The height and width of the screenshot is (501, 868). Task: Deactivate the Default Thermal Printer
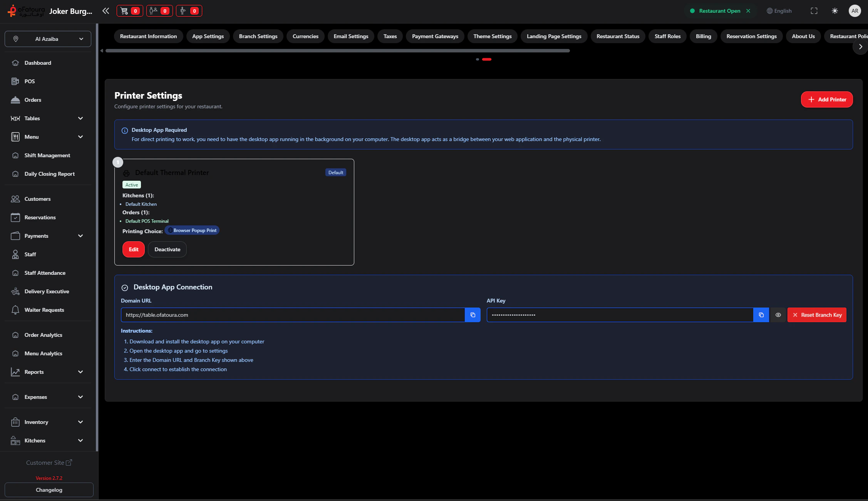point(167,249)
